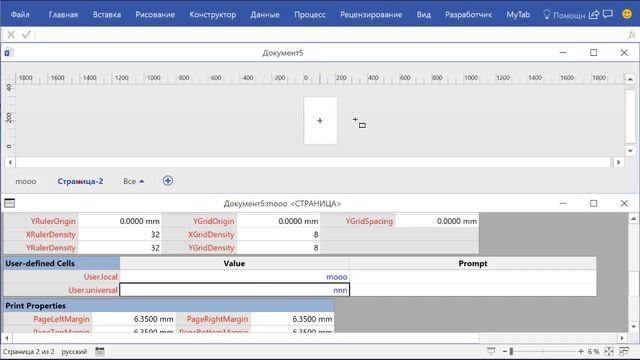Accept formula with the checkmark icon
Screen dimensions: 640x360
click(x=26, y=35)
